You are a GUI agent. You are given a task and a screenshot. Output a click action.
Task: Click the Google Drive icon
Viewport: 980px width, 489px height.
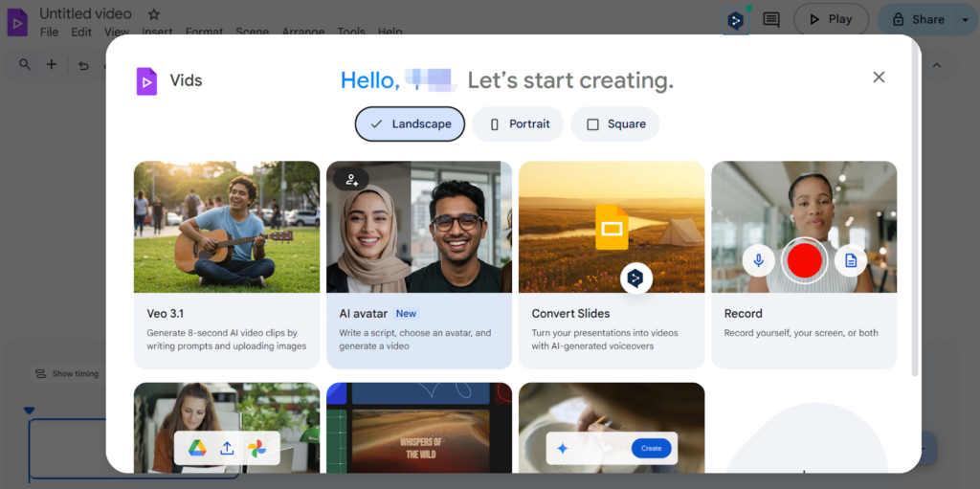pos(197,448)
